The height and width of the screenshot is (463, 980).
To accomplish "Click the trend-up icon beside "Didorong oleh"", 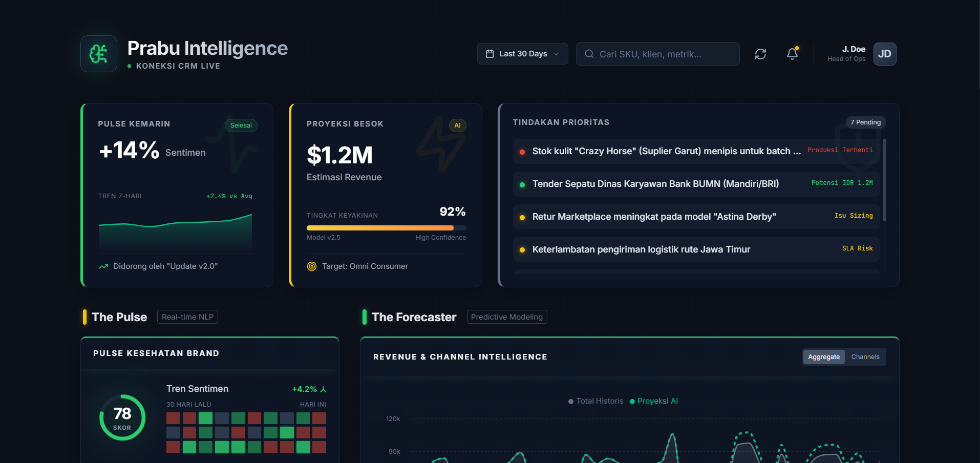I will [x=103, y=266].
